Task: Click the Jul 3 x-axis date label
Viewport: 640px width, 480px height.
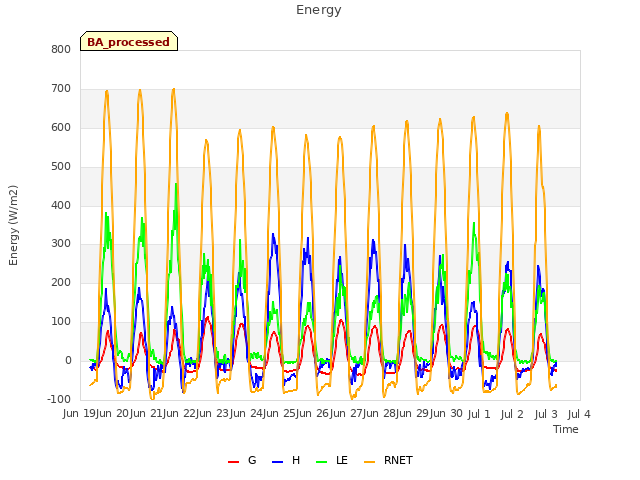Action: pyautogui.click(x=546, y=414)
